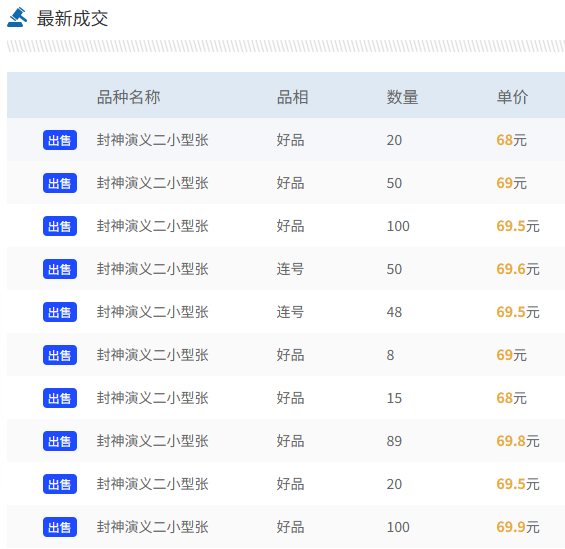This screenshot has width=565, height=549.
Task: Open 封神演义二小型张 link in the 69.6元 row
Action: 152,269
